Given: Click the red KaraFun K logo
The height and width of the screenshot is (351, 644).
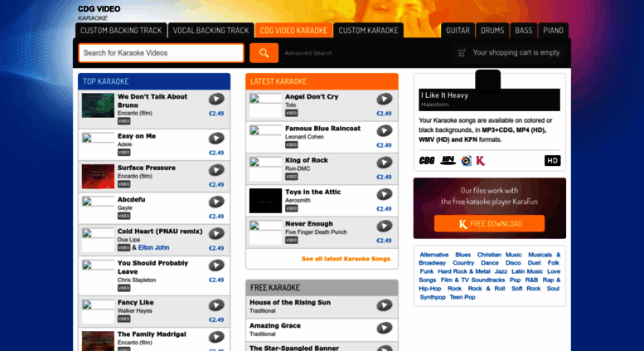Looking at the screenshot, I should [x=481, y=161].
